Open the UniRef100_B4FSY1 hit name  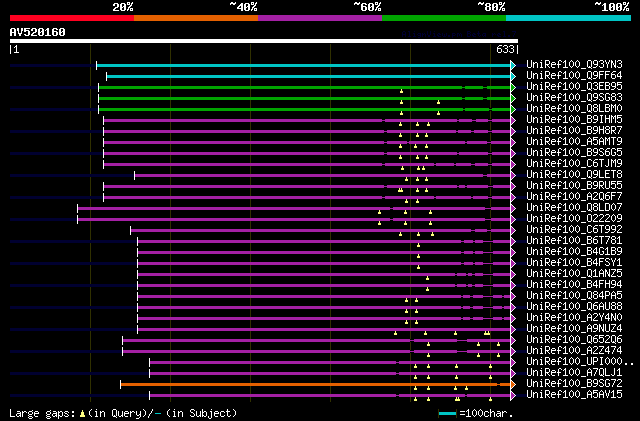tap(574, 263)
